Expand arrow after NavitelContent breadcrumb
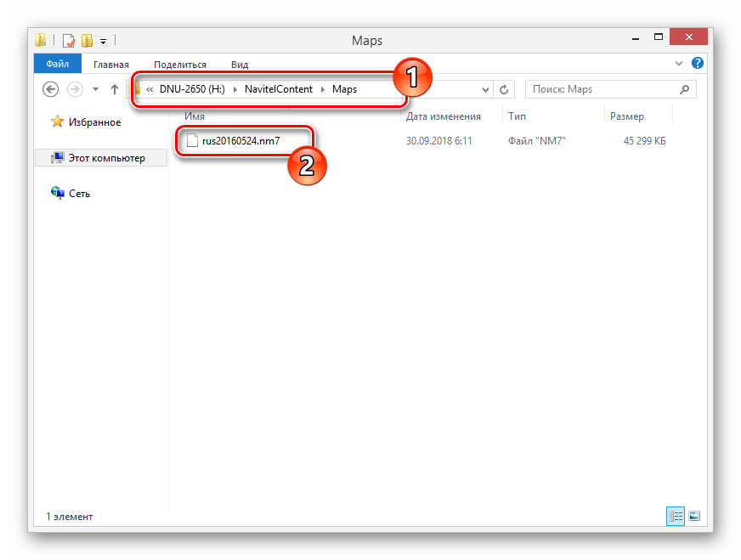The image size is (741, 560). tap(323, 89)
